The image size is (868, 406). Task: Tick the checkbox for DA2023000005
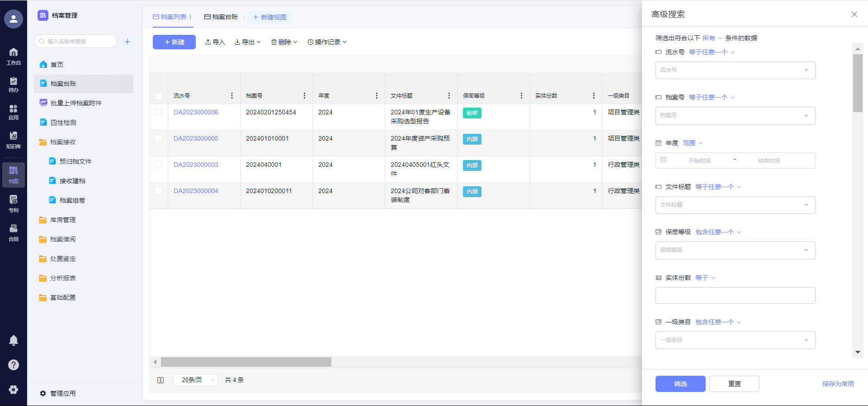coord(159,138)
